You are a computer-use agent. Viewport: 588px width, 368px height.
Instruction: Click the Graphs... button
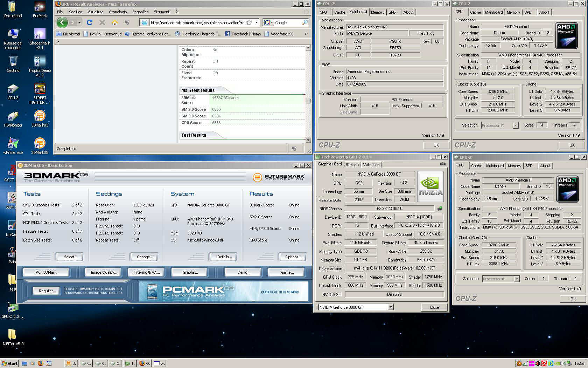(x=190, y=272)
